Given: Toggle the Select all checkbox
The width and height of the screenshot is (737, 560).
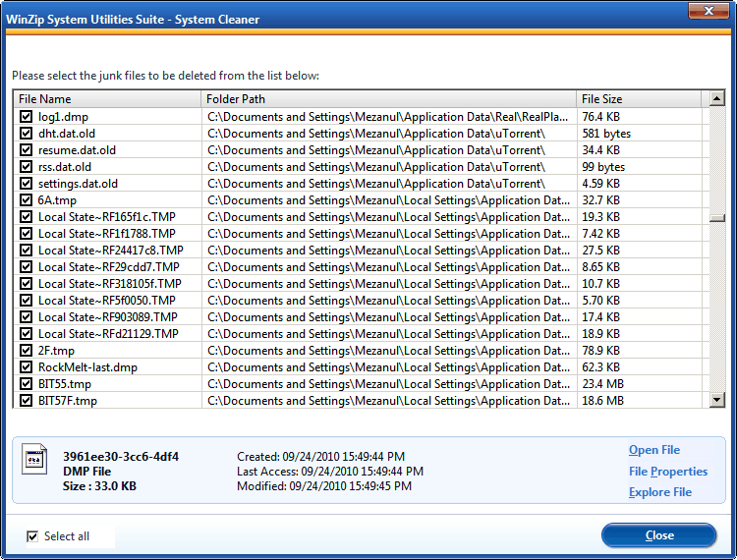Looking at the screenshot, I should (32, 536).
